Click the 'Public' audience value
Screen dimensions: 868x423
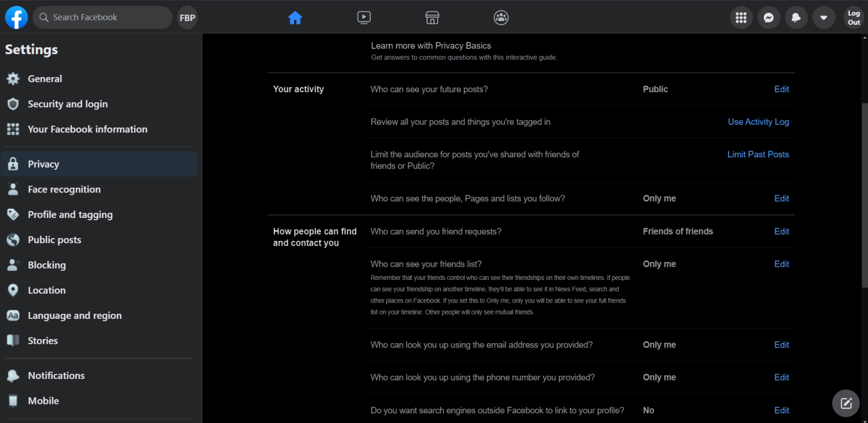point(655,89)
